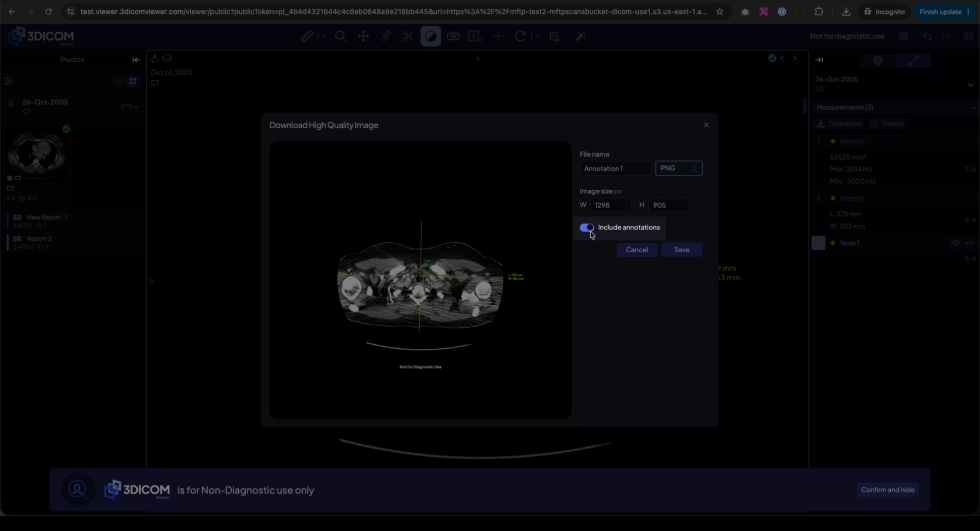Open the camera screenshot tool
The width and height of the screenshot is (980, 531).
pyautogui.click(x=453, y=36)
